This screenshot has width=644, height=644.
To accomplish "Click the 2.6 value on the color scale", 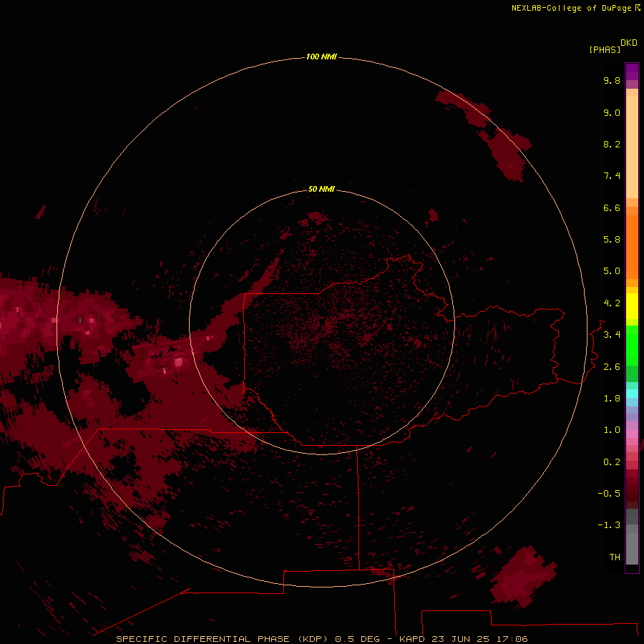I will point(612,367).
